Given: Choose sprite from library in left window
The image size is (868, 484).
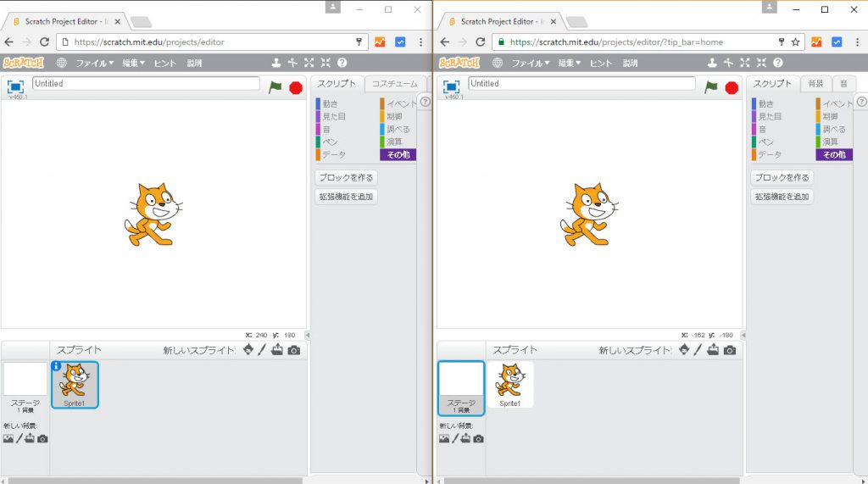Looking at the screenshot, I should (x=248, y=349).
